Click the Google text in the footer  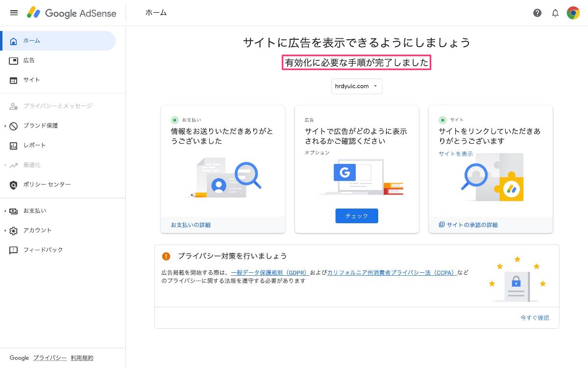(19, 358)
